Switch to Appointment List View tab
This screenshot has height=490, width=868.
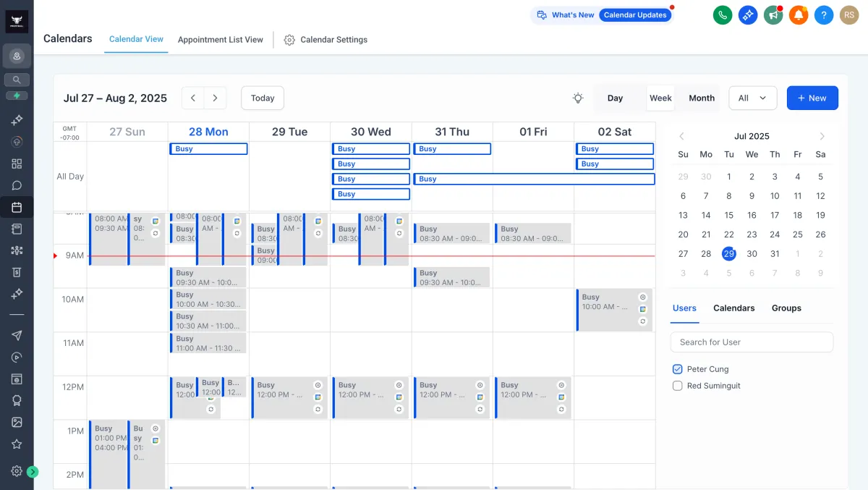[x=220, y=40]
